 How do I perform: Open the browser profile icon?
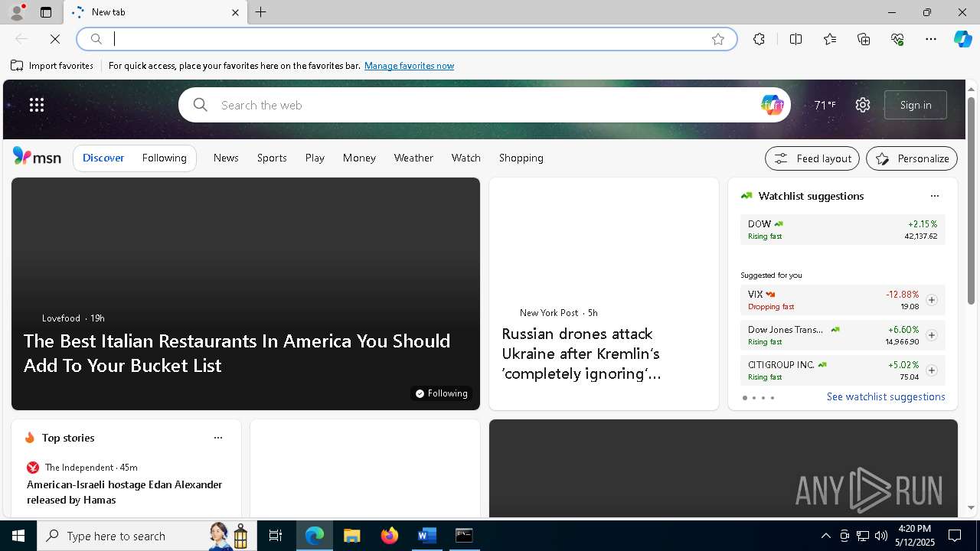(x=16, y=12)
